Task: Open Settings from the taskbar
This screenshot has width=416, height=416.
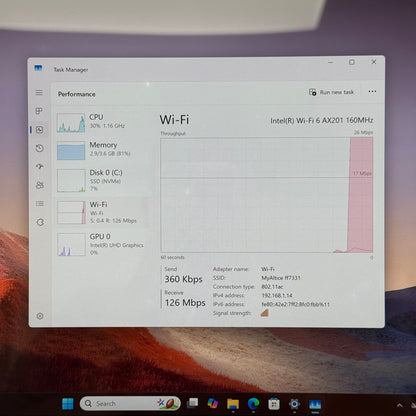Action: (x=294, y=404)
